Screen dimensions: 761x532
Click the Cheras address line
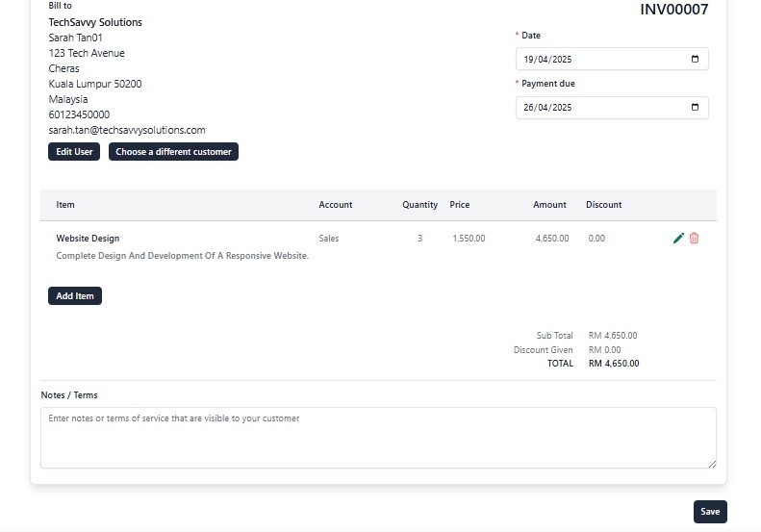[63, 68]
